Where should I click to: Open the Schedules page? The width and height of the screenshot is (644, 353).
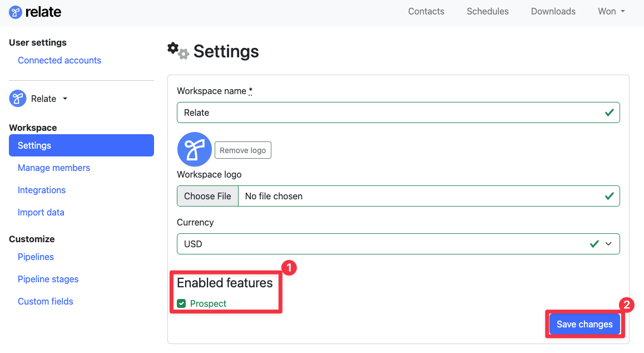(487, 11)
